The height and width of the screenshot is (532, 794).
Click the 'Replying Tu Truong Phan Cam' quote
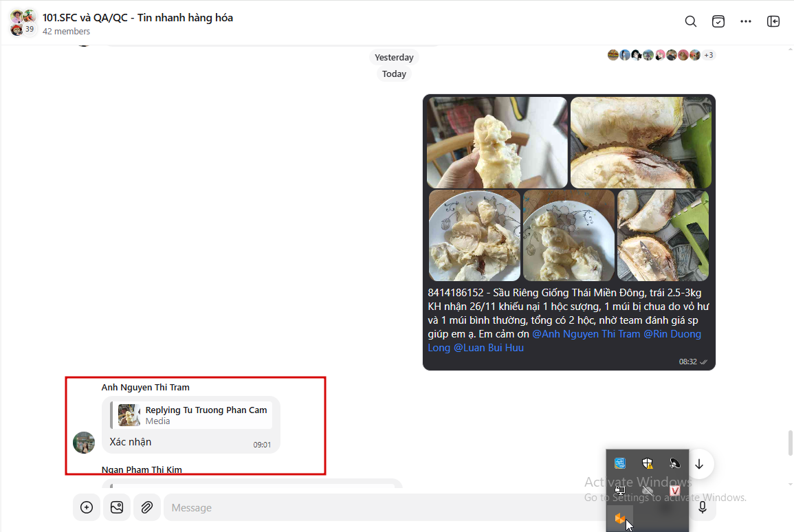(191, 415)
